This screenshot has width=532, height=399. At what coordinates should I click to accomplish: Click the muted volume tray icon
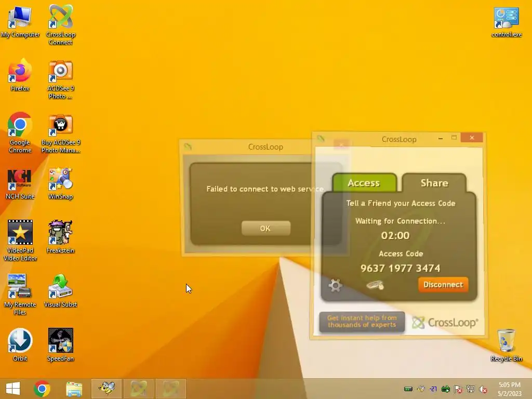tap(483, 389)
